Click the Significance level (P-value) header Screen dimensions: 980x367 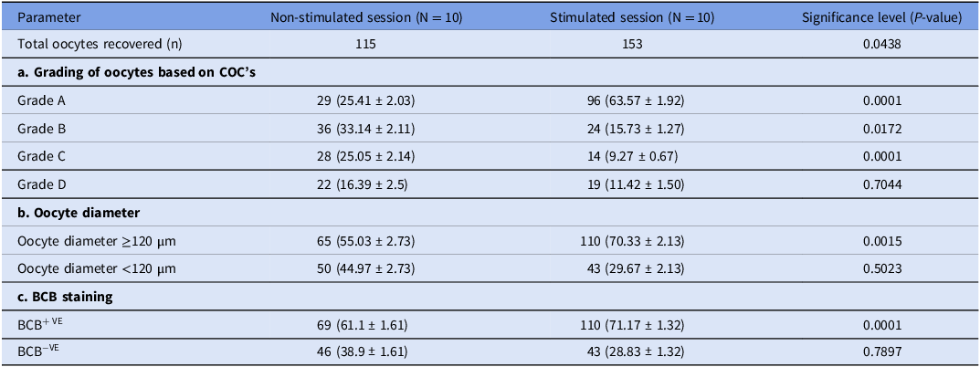pyautogui.click(x=881, y=16)
